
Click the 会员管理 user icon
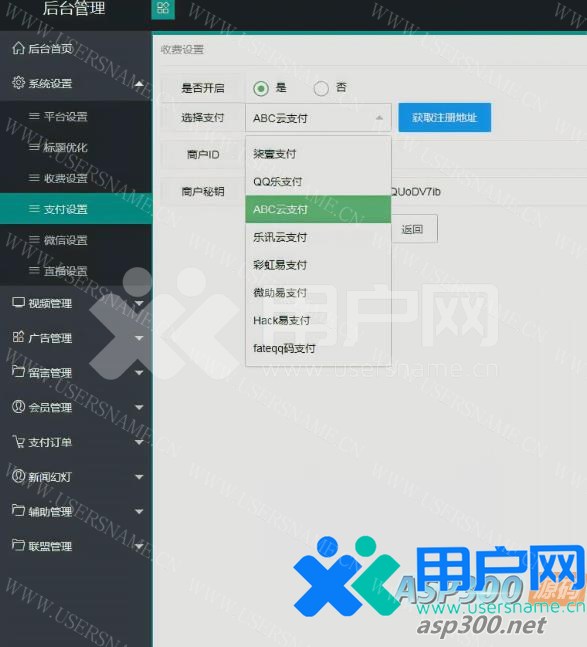point(18,407)
